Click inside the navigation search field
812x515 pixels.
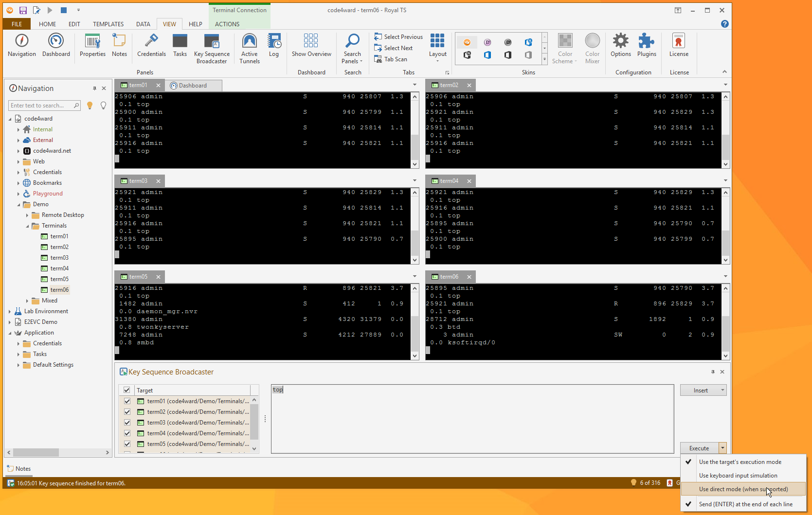click(41, 105)
